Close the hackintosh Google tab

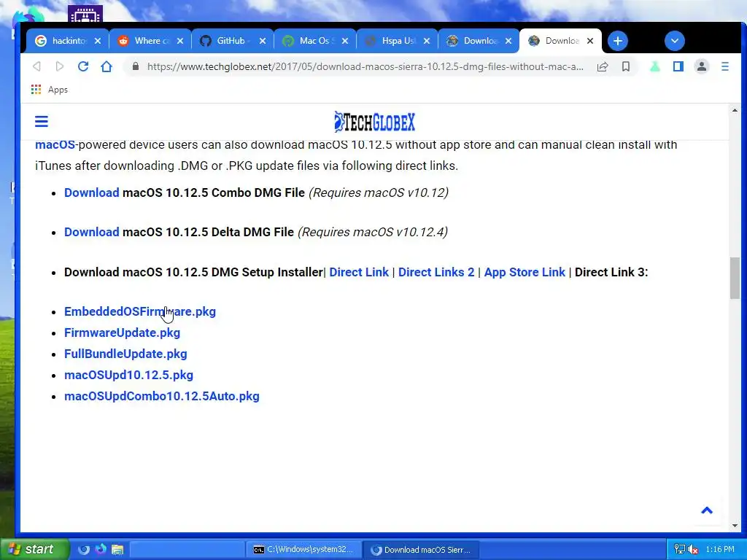(98, 41)
